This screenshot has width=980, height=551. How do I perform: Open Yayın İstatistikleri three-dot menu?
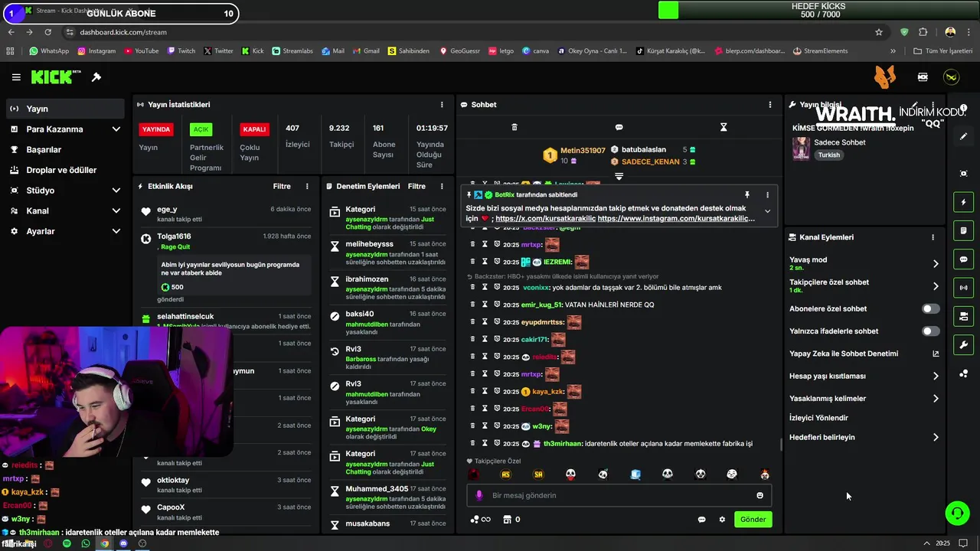click(x=442, y=105)
